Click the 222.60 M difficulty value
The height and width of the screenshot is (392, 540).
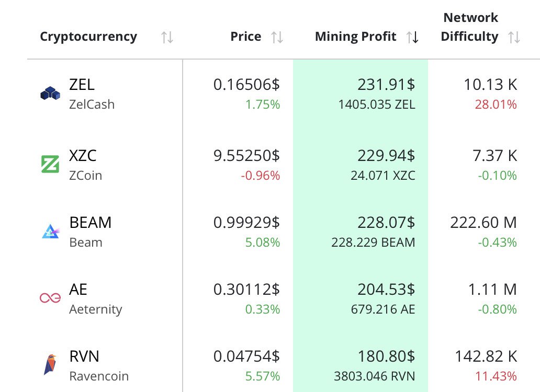(483, 223)
